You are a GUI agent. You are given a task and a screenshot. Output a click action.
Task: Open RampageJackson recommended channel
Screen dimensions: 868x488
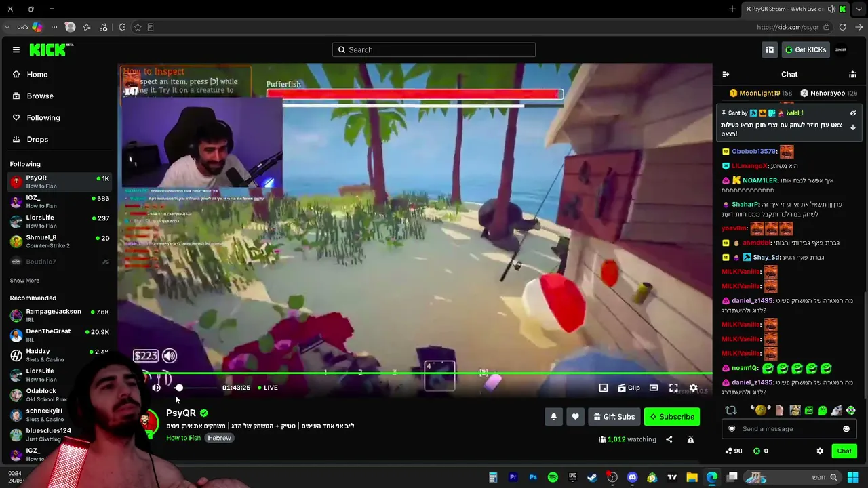point(59,315)
